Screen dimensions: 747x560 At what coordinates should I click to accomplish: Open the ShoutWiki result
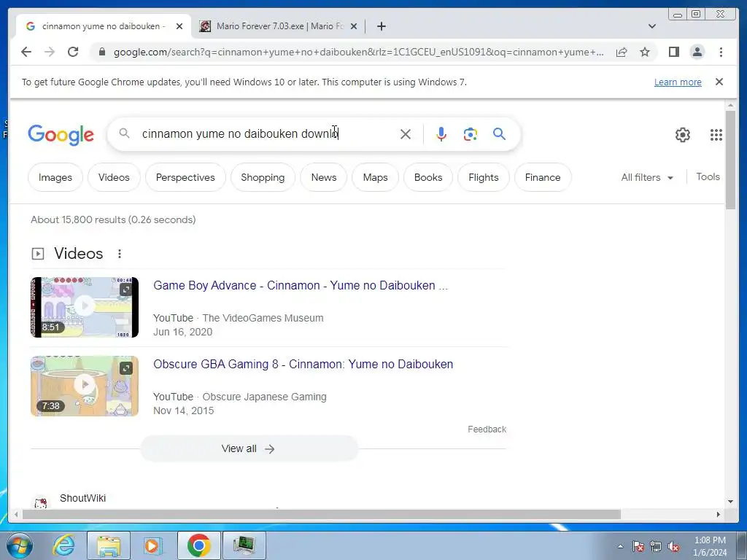tap(82, 498)
